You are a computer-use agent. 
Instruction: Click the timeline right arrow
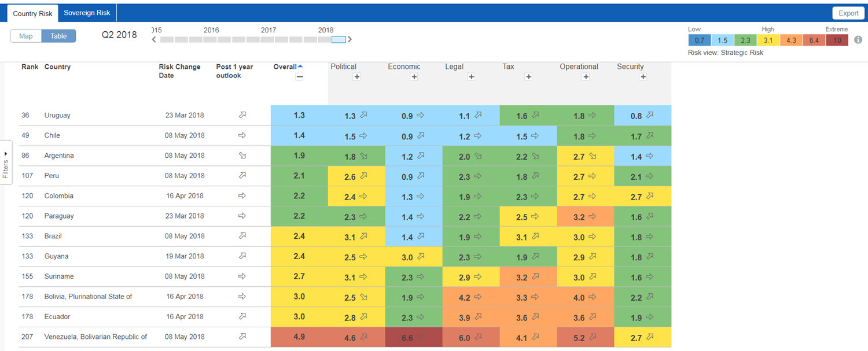click(x=350, y=39)
